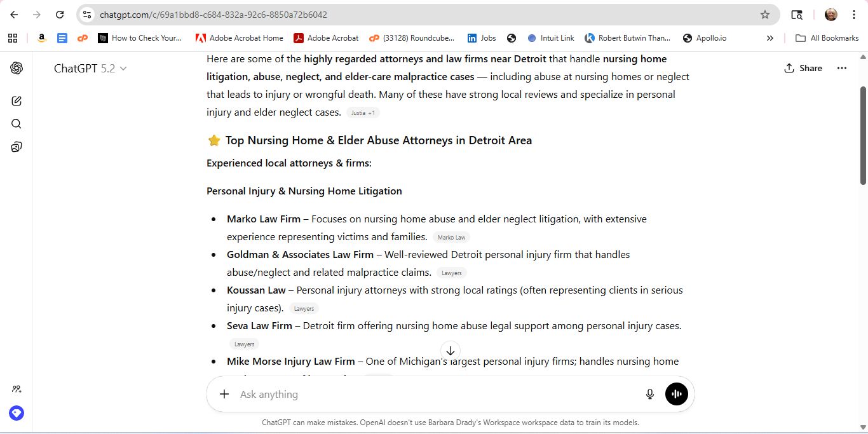Open the Marko Law source chip
868x434 pixels.
[x=451, y=237]
